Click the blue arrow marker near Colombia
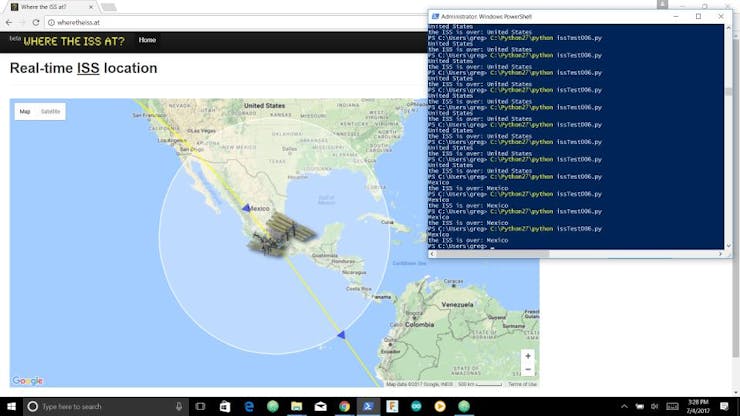 tap(341, 335)
